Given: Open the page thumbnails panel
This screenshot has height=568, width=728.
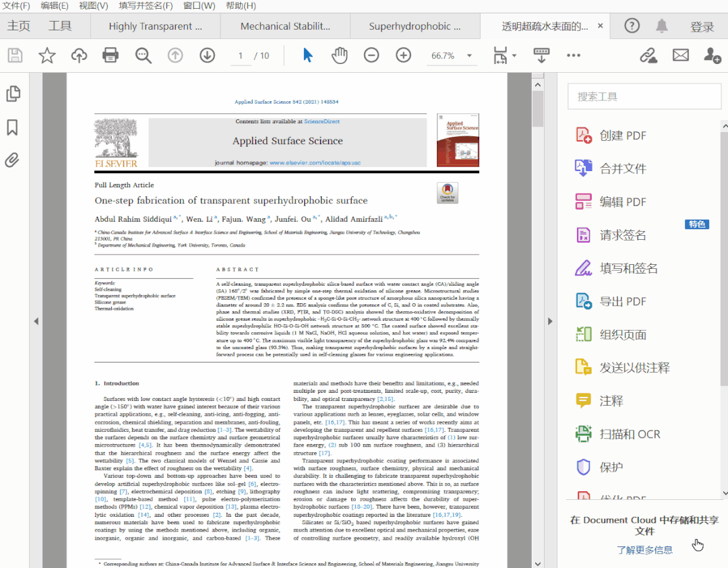Looking at the screenshot, I should (13, 94).
